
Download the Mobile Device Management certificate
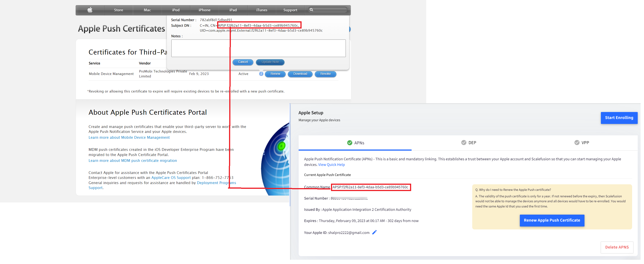pos(300,74)
